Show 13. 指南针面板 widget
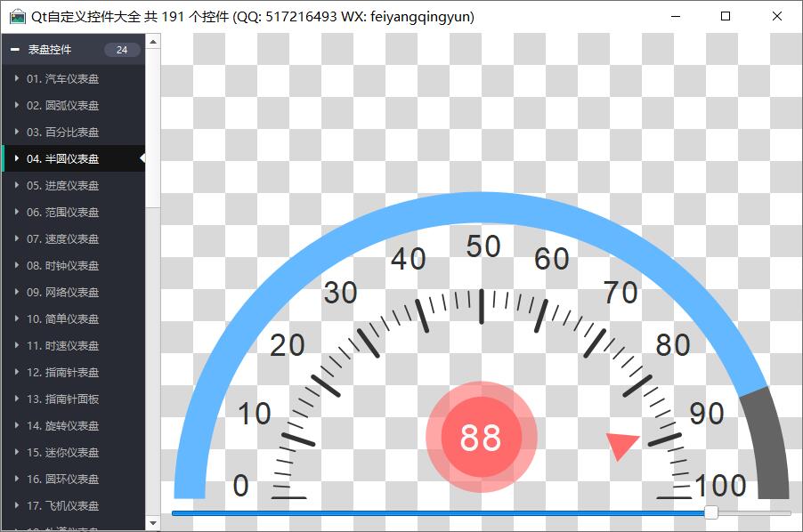Image resolution: width=803 pixels, height=532 pixels. (62, 399)
